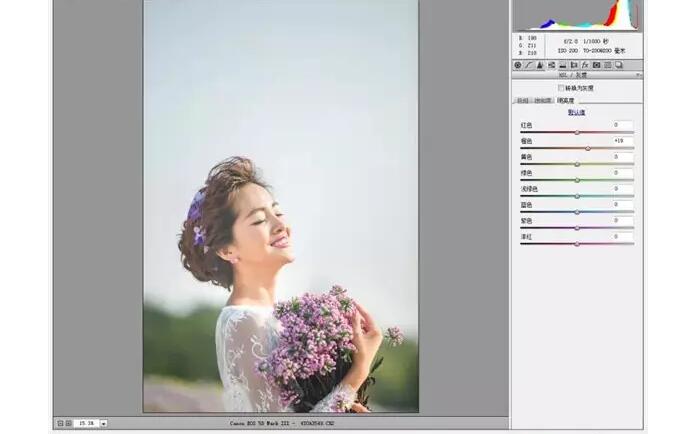Screen dimensions: 698x434
Task: Open the Tone Curve panel icon
Action: click(529, 65)
